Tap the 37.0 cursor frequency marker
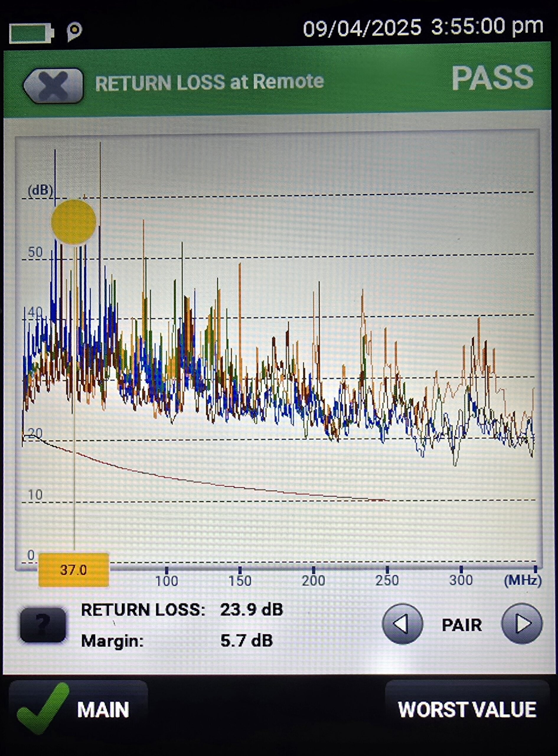 pyautogui.click(x=74, y=570)
